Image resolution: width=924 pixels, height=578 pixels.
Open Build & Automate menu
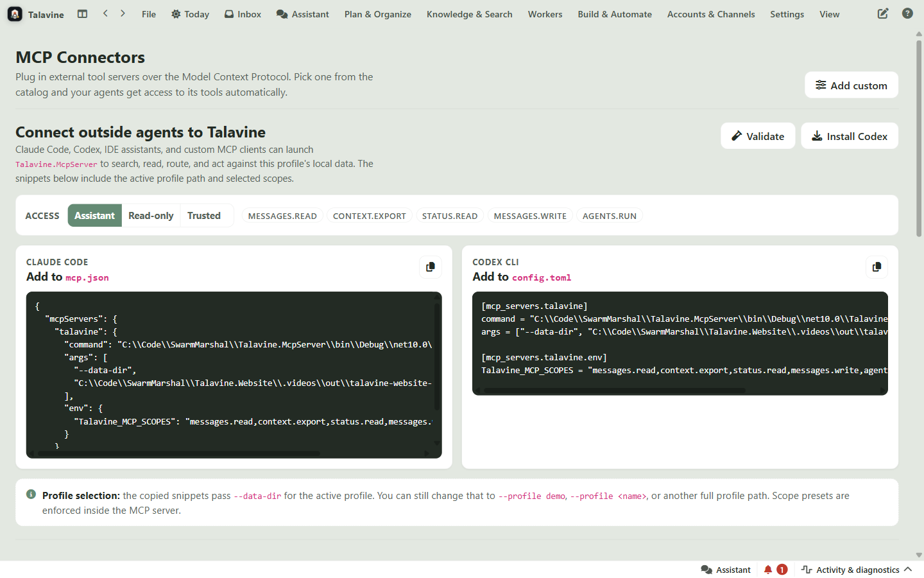tap(615, 14)
